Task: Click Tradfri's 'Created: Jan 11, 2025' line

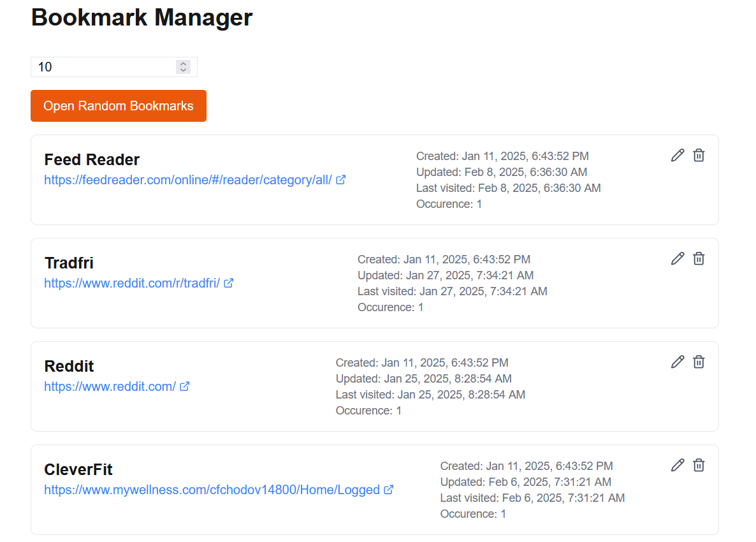Action: [444, 260]
